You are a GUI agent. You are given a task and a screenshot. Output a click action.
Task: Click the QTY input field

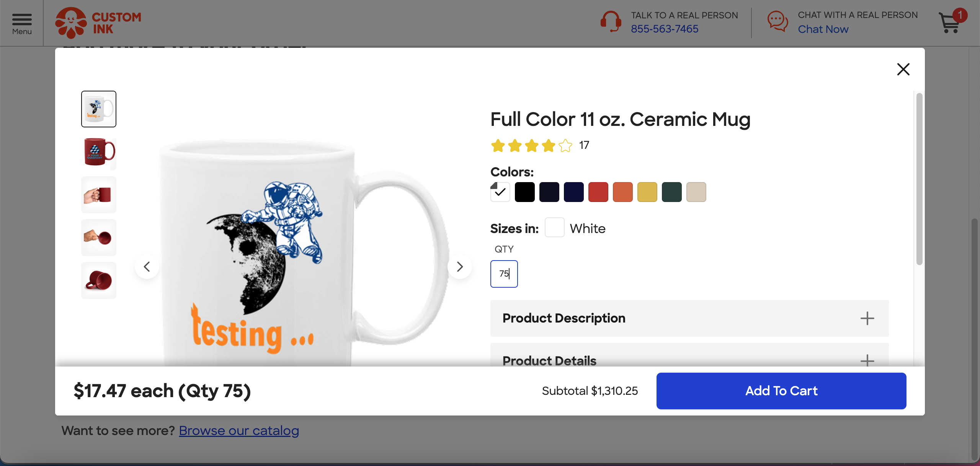tap(504, 274)
